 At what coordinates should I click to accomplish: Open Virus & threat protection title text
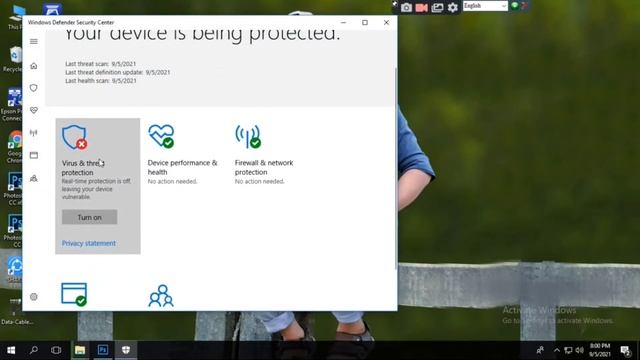pos(83,168)
